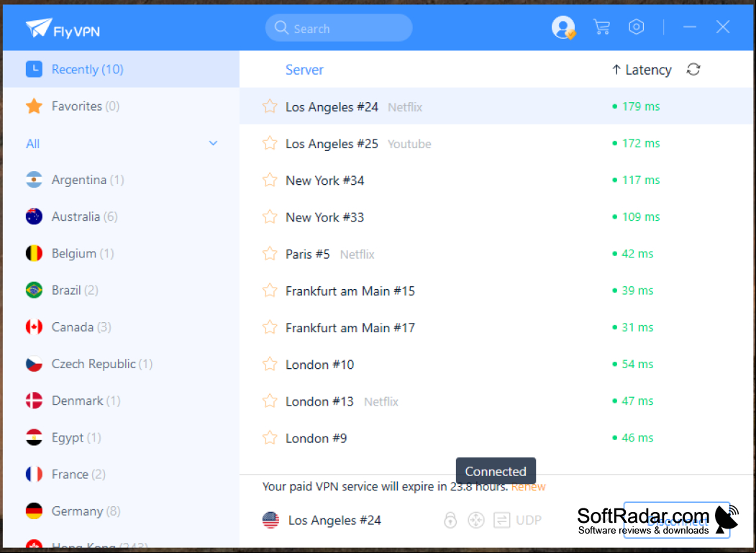Sort by the Latency column header
Image resolution: width=756 pixels, height=553 pixels.
coord(641,70)
